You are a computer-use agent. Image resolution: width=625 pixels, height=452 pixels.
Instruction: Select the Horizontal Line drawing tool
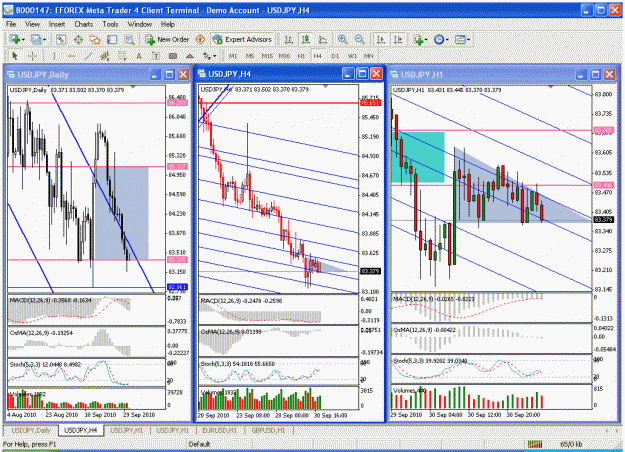click(71, 56)
